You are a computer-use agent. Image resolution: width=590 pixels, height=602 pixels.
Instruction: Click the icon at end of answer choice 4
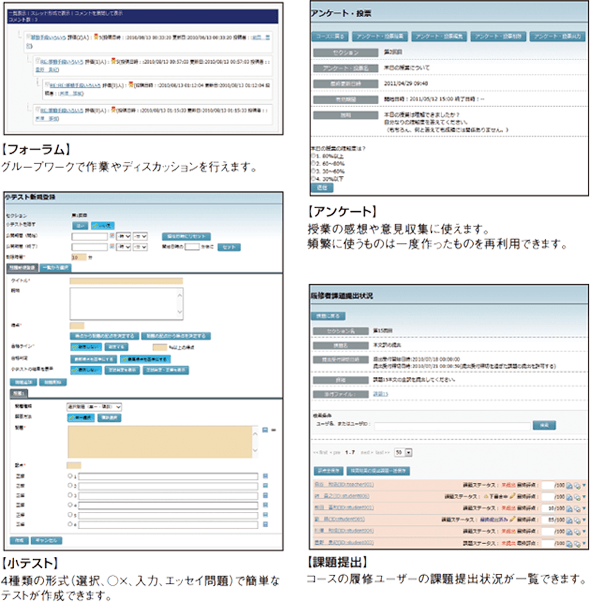click(x=265, y=505)
